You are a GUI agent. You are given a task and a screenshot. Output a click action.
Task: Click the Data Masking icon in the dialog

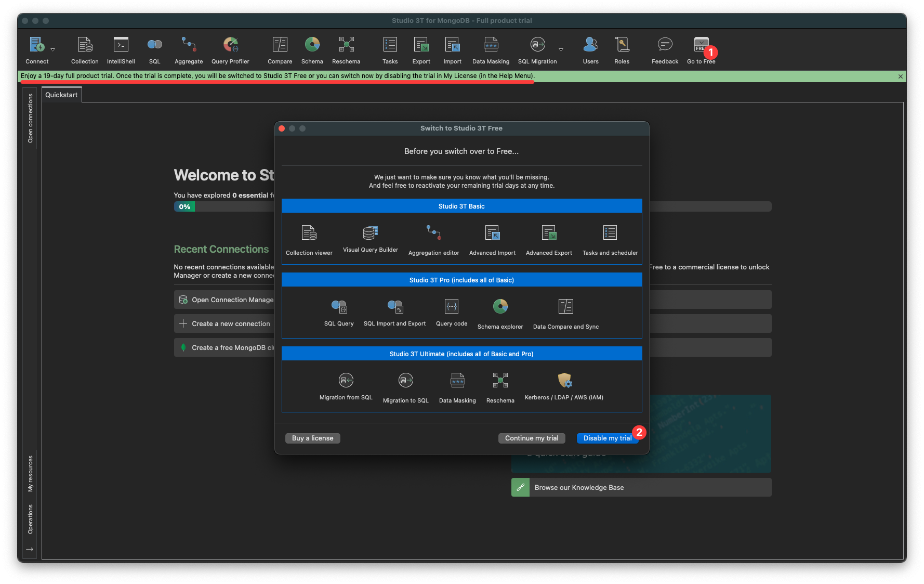[x=457, y=380]
